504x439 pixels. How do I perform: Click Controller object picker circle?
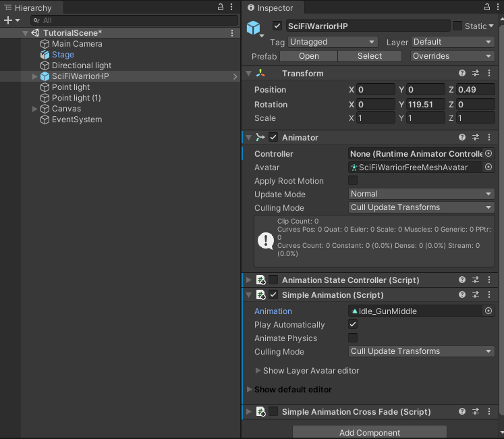(x=488, y=154)
